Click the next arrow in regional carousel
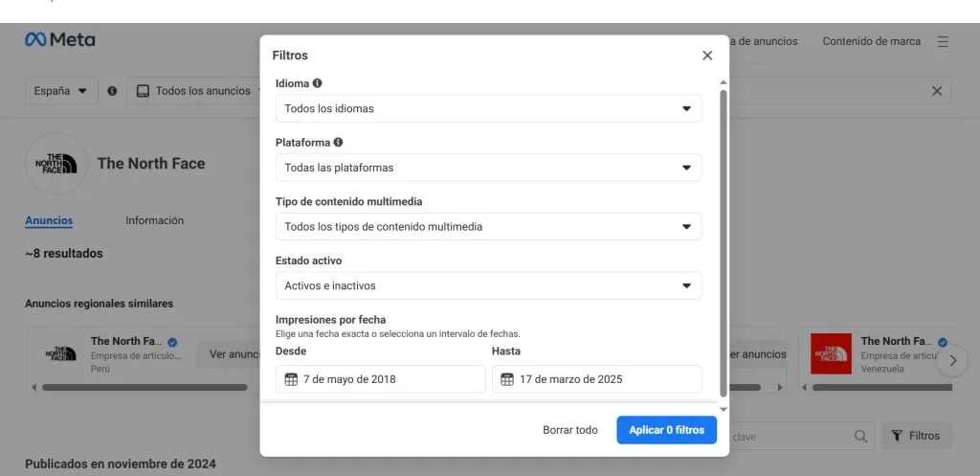Viewport: 980px width, 476px height. pos(951,361)
